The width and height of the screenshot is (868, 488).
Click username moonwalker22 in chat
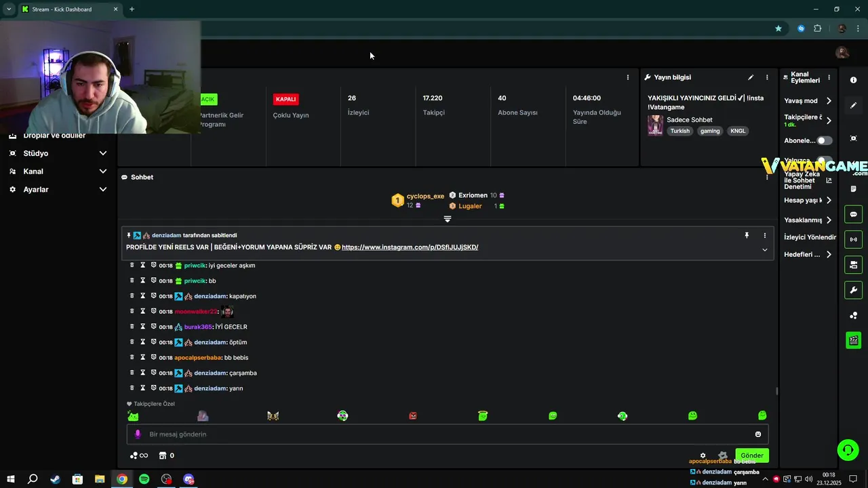point(196,312)
